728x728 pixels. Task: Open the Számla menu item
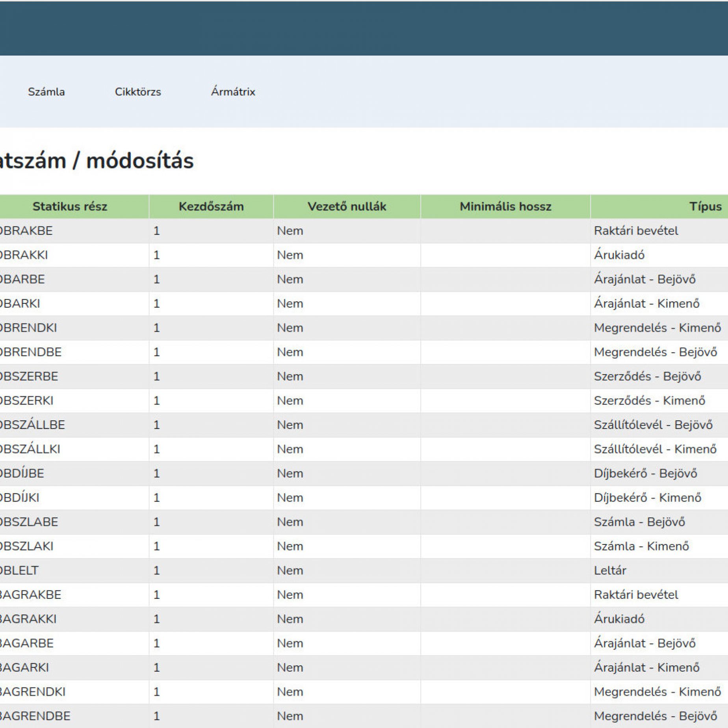tap(46, 92)
